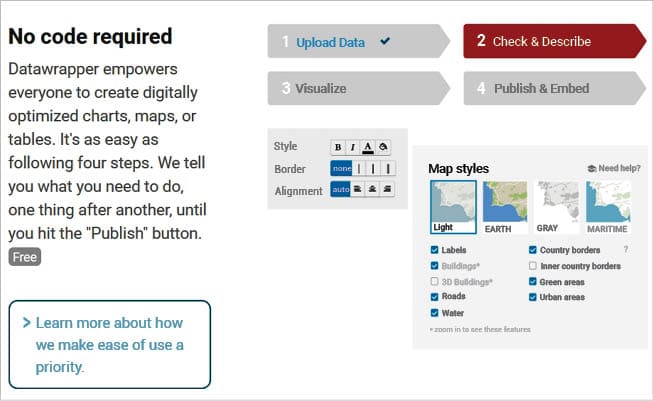Image resolution: width=653 pixels, height=401 pixels.
Task: Enable Inner country borders checkbox
Action: (532, 266)
